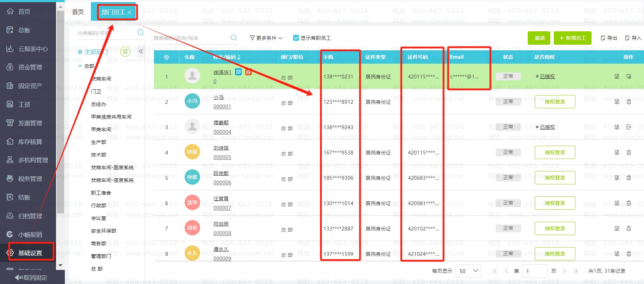
Task: Collapse department panel with double-chevron icon
Action: tap(141, 51)
